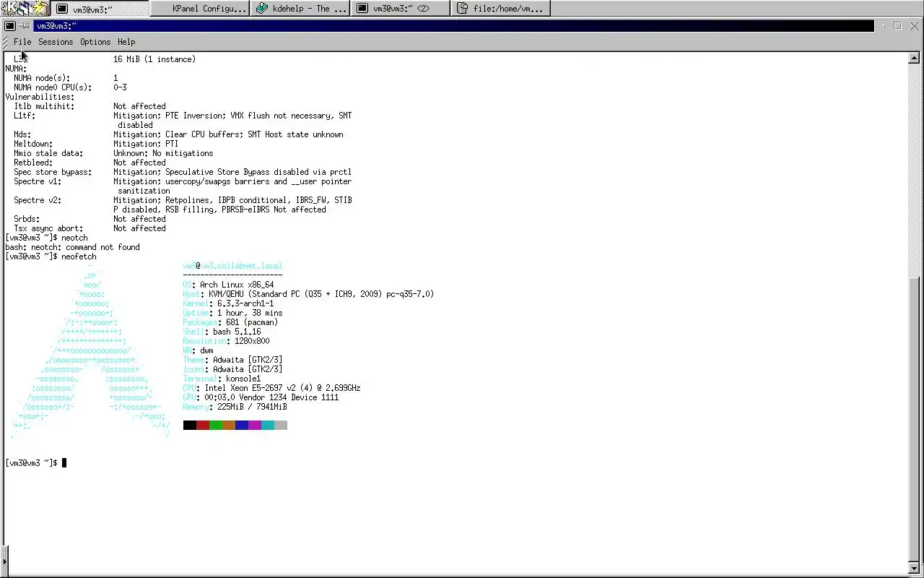Switch to vm3@vm3:~ taskbar button

101,9
